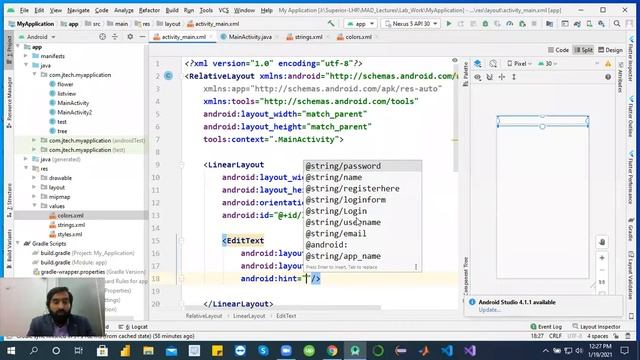
Task: Click the project panel settings gear icon
Action: 130,37
